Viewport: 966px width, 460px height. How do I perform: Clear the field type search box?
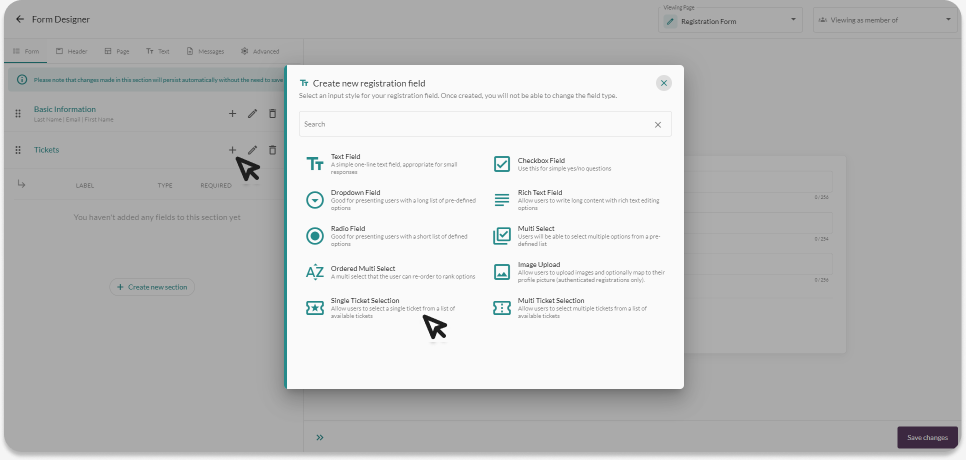658,125
